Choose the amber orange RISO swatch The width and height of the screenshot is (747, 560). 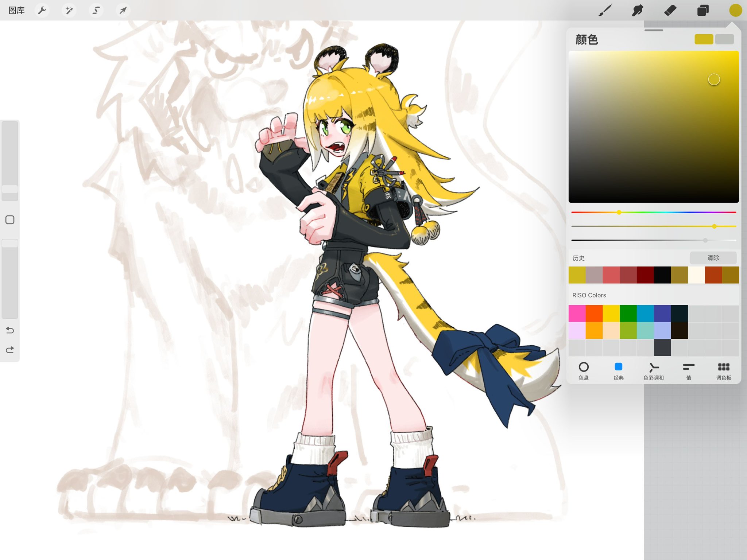[x=594, y=330]
